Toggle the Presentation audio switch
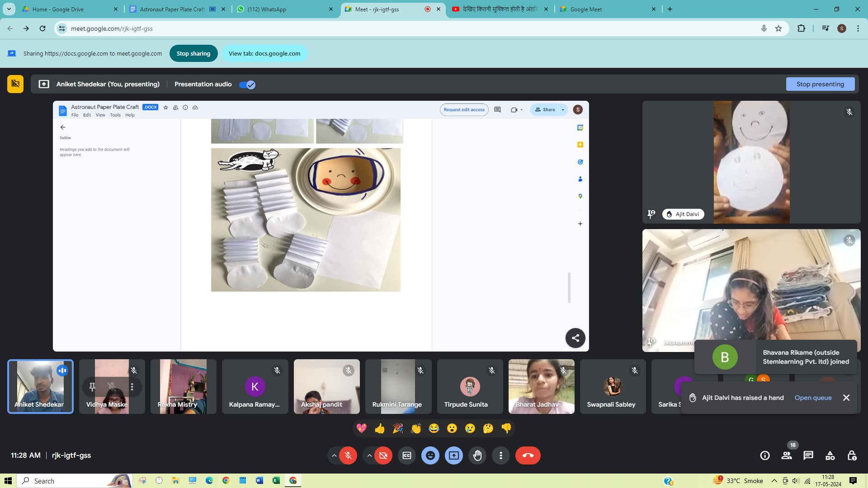Viewport: 868px width, 488px height. click(x=247, y=84)
